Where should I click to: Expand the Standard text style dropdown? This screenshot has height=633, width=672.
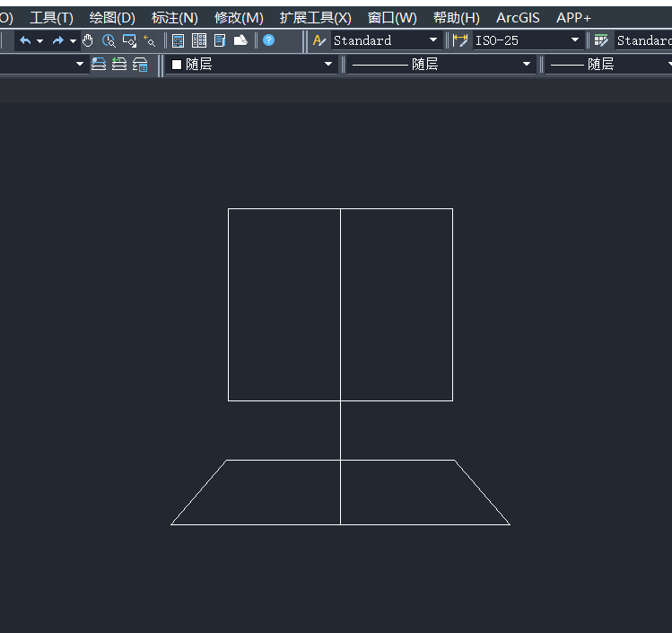point(433,40)
